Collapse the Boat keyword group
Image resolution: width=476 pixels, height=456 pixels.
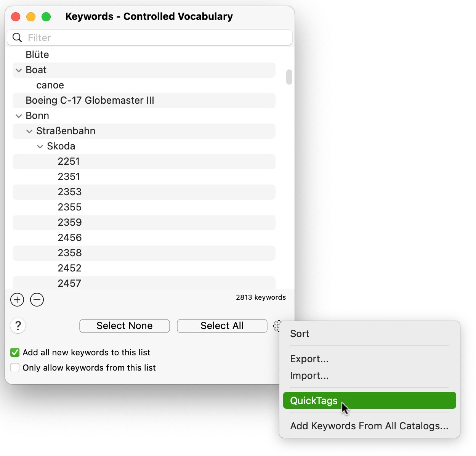click(x=18, y=70)
